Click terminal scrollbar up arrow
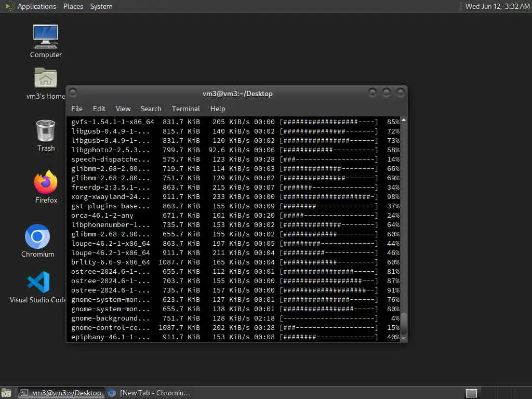532x399 pixels. click(x=404, y=120)
